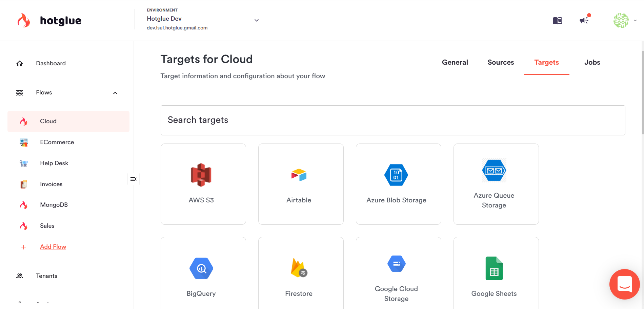The image size is (644, 309).
Task: Collapse the Flows section chevron
Action: 115,93
